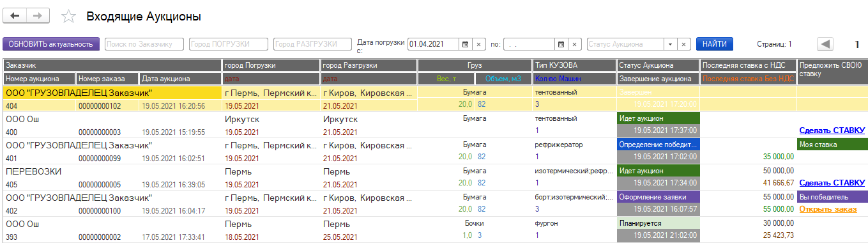Click Последняя ставка с НДС header
Screen dimensions: 868x243
tap(748, 65)
